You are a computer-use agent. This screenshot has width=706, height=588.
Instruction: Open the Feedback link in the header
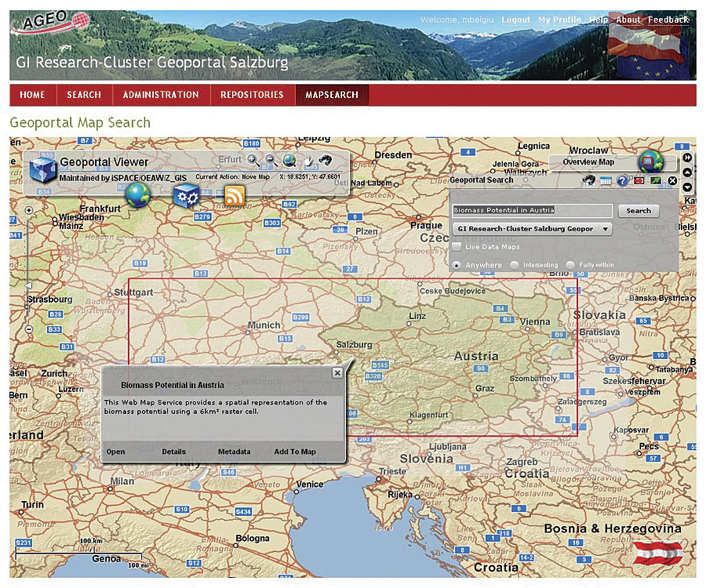click(668, 20)
